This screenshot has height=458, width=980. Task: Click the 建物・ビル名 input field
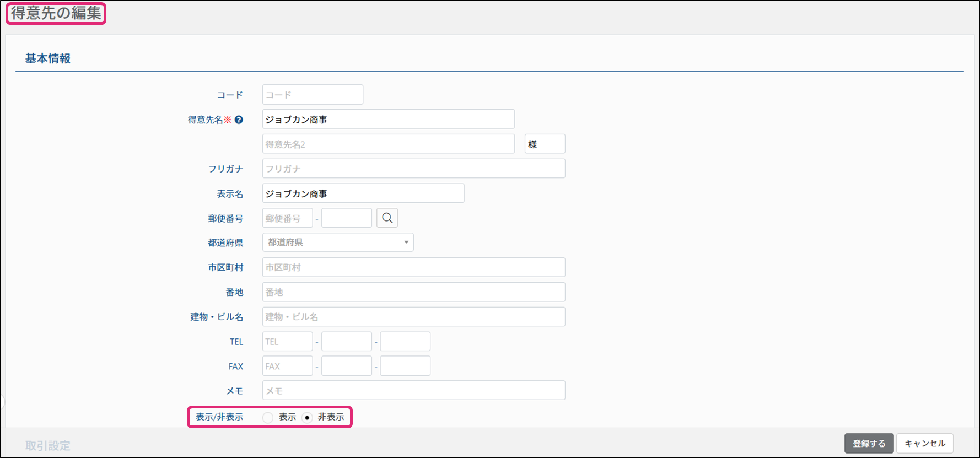tap(413, 317)
